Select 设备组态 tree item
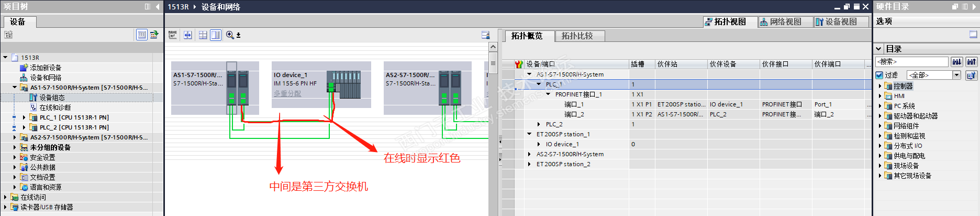This screenshot has height=216, width=980. (x=52, y=98)
